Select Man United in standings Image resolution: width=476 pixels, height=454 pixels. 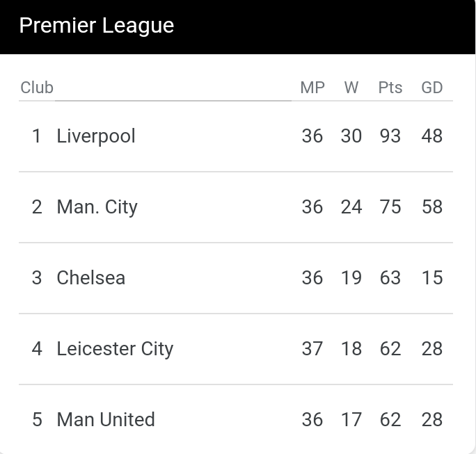106,420
